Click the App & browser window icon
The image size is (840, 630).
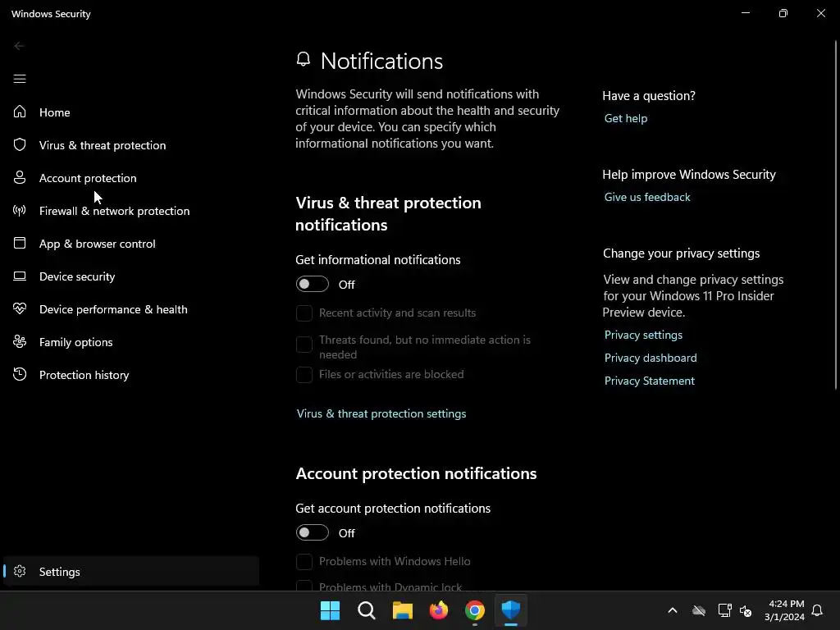(20, 243)
